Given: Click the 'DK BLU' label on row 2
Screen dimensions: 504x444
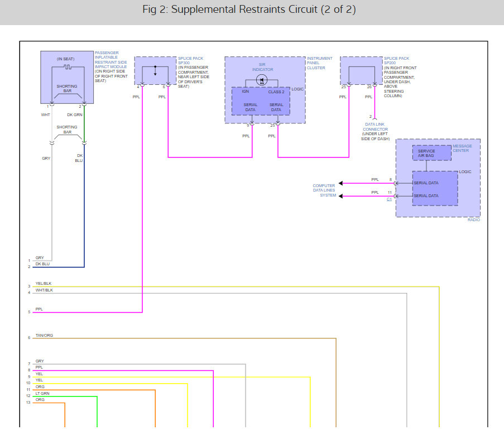Looking at the screenshot, I should [x=42, y=264].
